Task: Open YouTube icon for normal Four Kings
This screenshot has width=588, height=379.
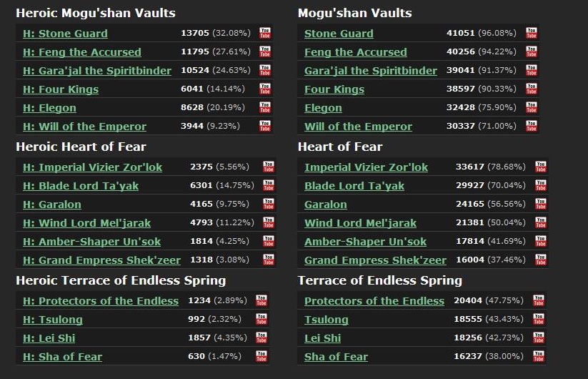Action: click(532, 89)
